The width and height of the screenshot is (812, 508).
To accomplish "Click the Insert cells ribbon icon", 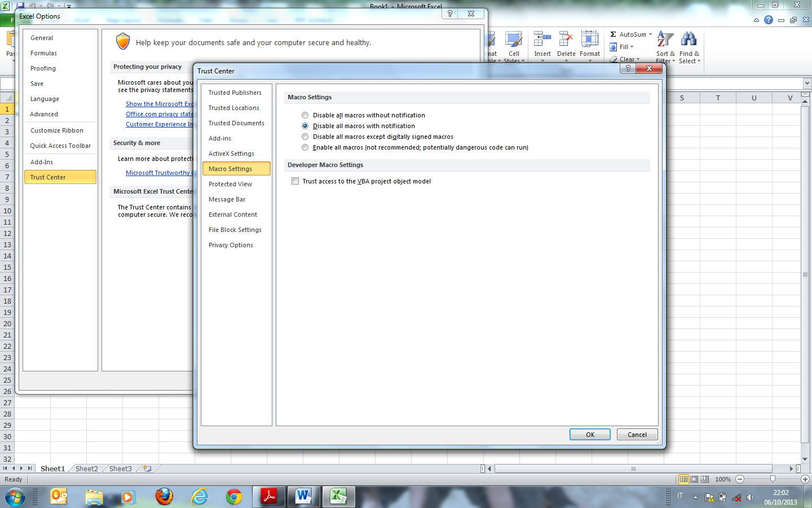I will tap(542, 40).
